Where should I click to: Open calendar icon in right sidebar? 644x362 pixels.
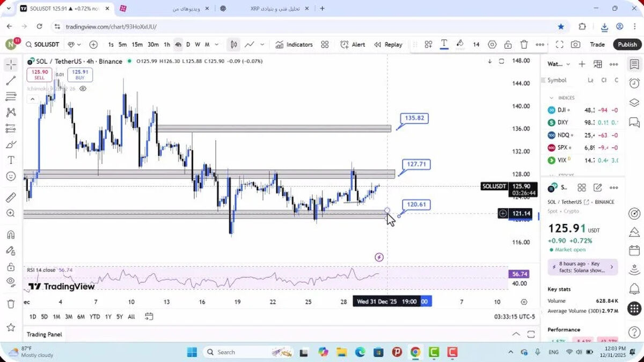[x=634, y=251]
